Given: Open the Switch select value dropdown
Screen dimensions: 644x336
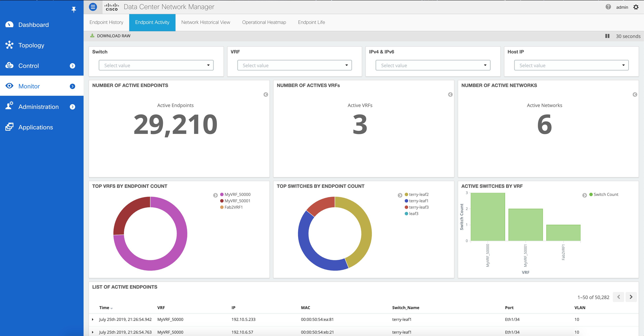Looking at the screenshot, I should [x=156, y=65].
